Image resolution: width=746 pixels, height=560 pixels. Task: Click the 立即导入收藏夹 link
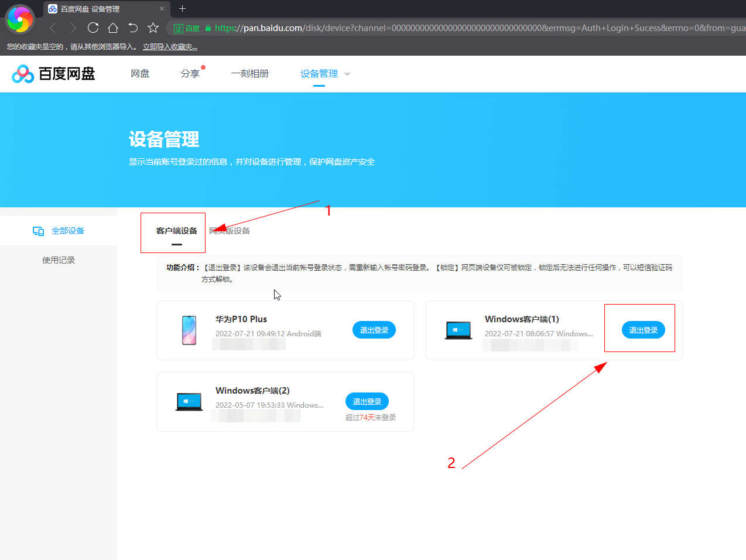170,47
